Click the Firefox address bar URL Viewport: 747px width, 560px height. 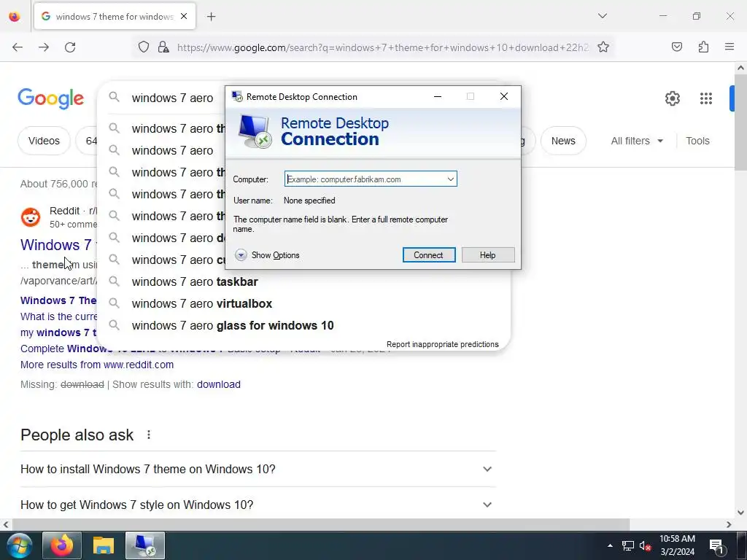(382, 47)
